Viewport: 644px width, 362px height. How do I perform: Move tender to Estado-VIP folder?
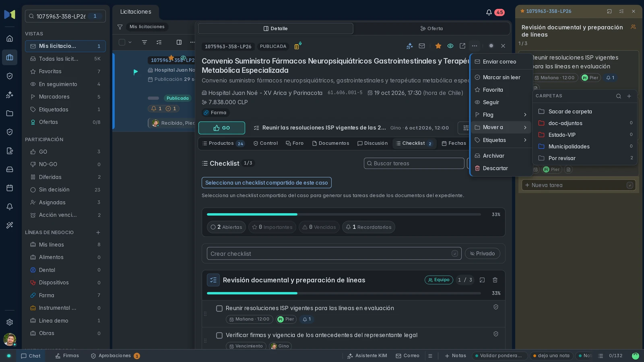pos(585,135)
